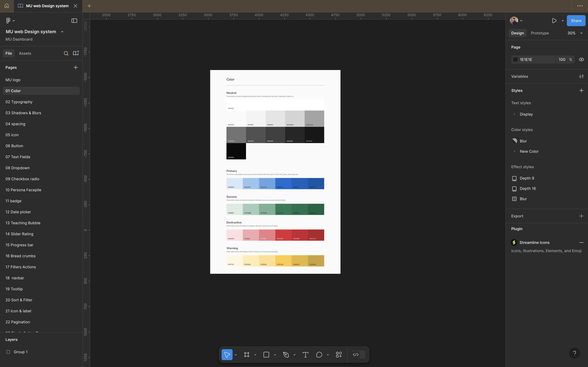Screen dimensions: 588x367
Task: Open Variables settings icon
Action: (581, 77)
